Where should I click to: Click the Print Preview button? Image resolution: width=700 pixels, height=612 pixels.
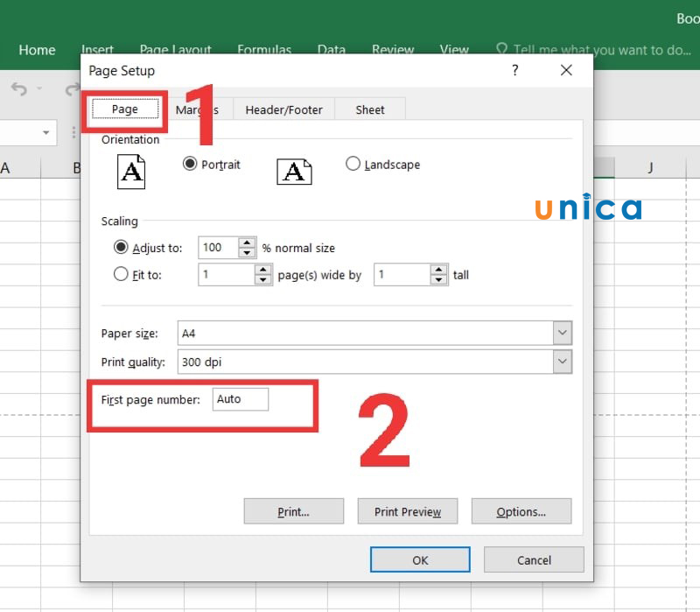point(408,511)
